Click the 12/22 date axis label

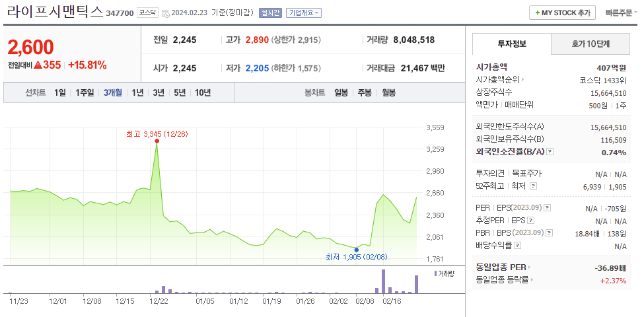(159, 301)
